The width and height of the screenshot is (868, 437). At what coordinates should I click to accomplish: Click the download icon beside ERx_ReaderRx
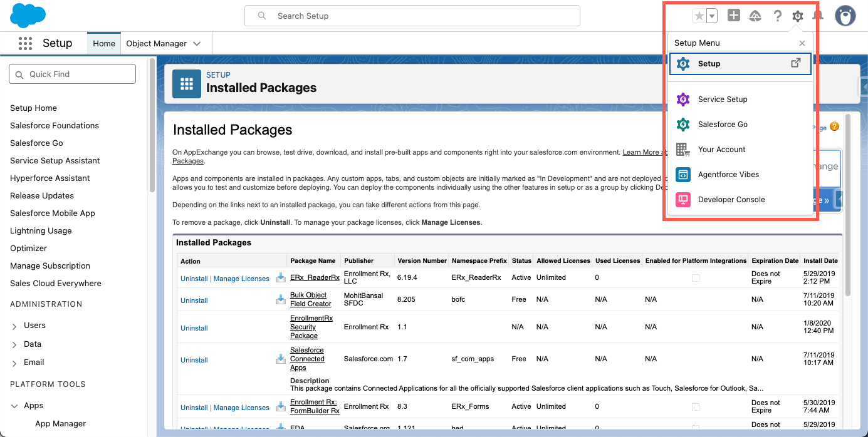pyautogui.click(x=280, y=278)
